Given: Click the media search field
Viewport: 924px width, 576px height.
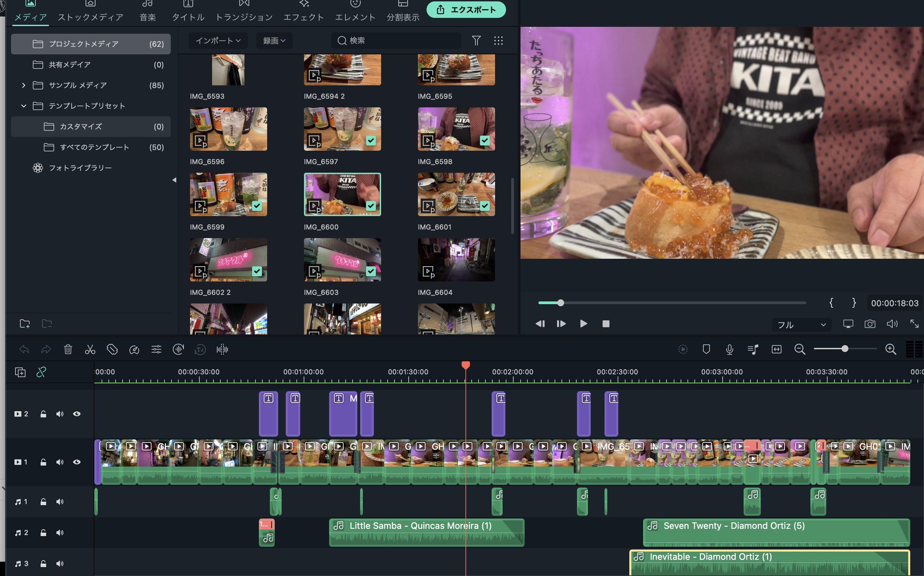Looking at the screenshot, I should point(396,40).
